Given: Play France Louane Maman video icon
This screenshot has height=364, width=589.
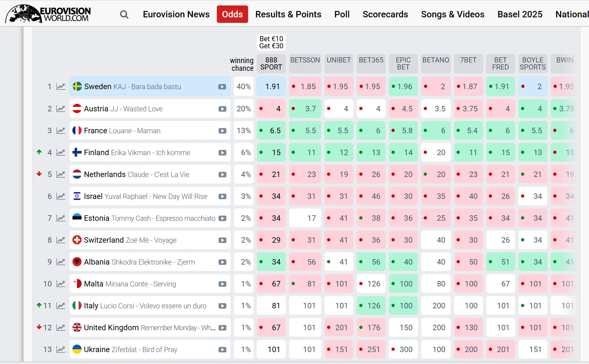Looking at the screenshot, I should 222,131.
